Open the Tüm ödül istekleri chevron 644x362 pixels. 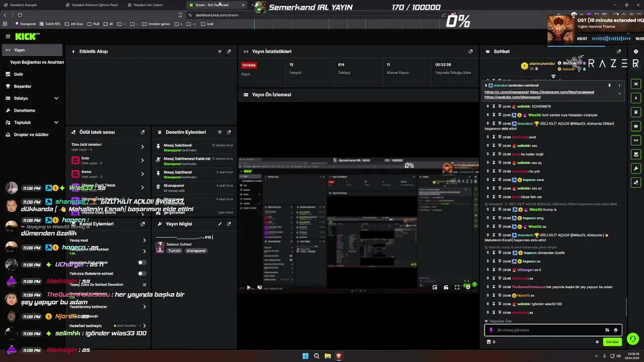tap(142, 147)
